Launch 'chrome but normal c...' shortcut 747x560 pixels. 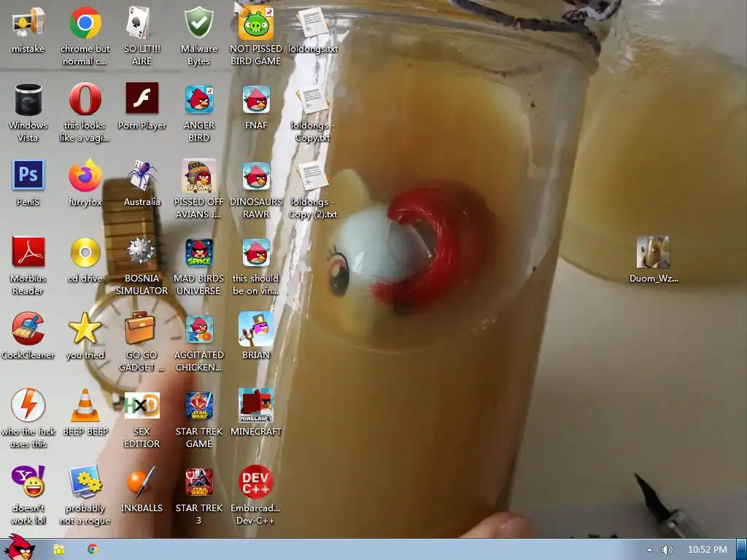(85, 23)
